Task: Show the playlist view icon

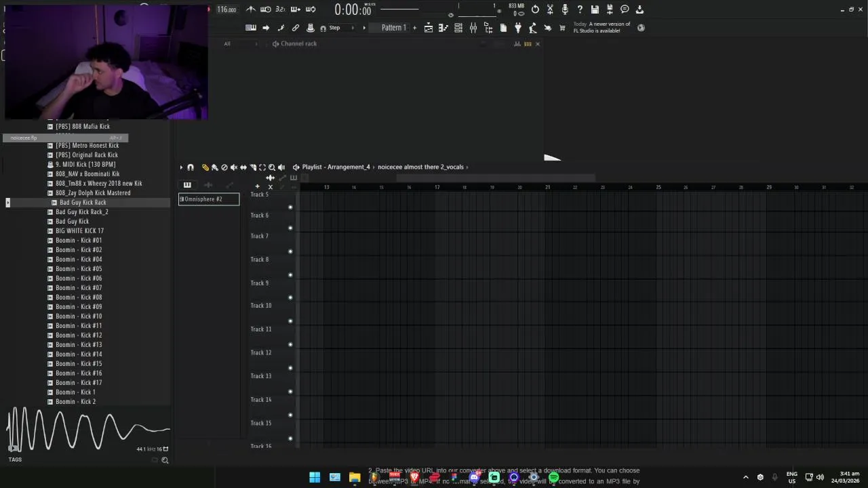Action: pos(429,28)
